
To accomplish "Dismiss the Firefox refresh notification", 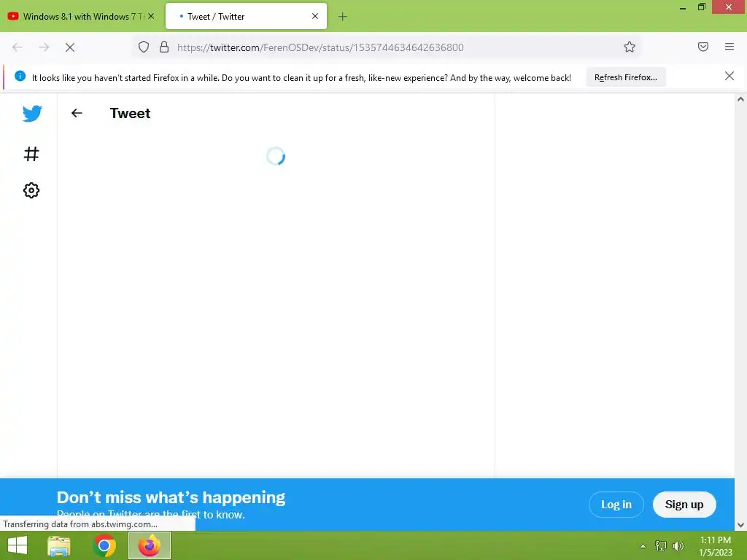I will pyautogui.click(x=729, y=76).
